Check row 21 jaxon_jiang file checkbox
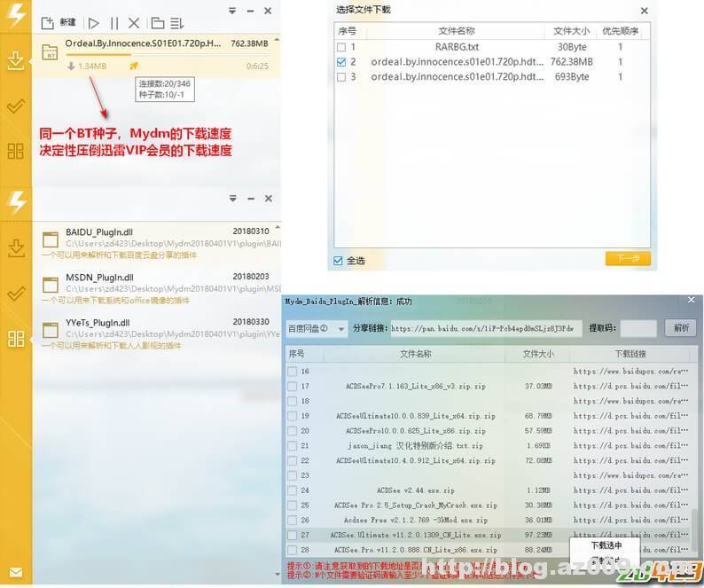 (x=293, y=446)
